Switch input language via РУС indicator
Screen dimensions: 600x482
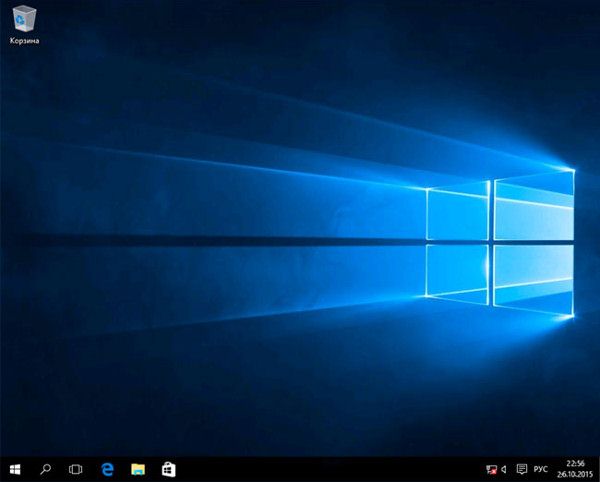(541, 469)
